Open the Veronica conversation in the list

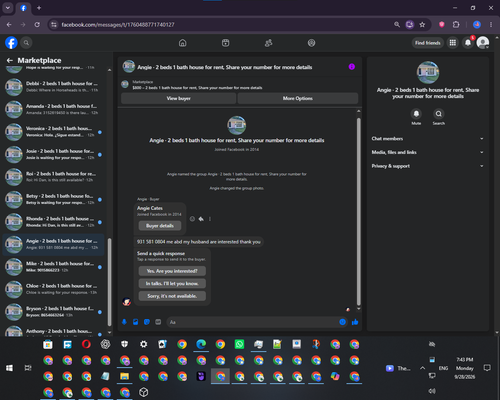tap(53, 132)
